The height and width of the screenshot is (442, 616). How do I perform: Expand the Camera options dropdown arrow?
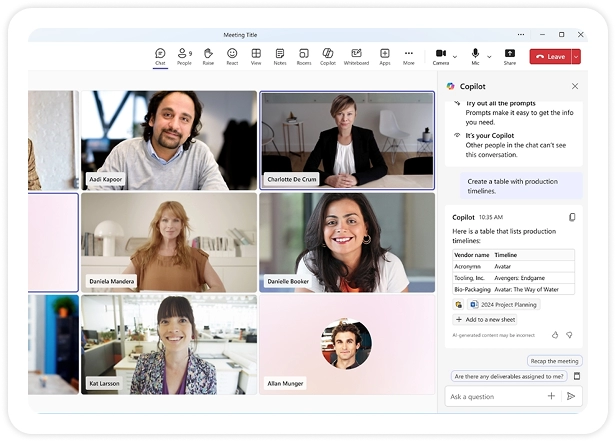455,57
